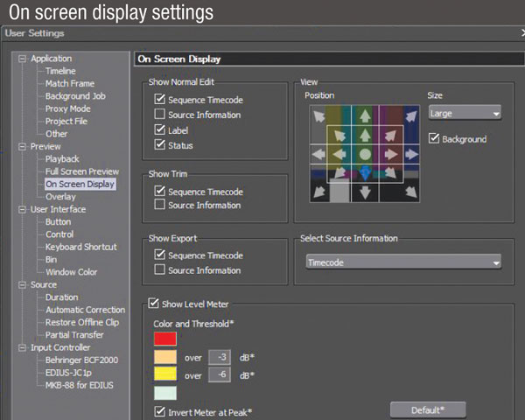Viewport: 525px width, 420px height.
Task: Collapse the User Interface tree node
Action: click(x=22, y=210)
